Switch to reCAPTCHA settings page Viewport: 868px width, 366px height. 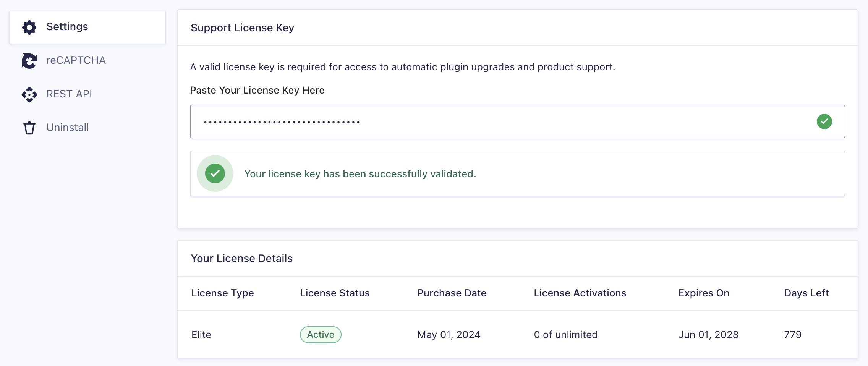point(76,60)
